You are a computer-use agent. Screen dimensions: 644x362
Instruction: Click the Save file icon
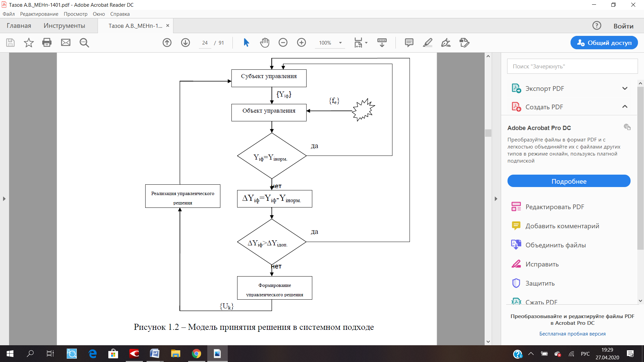click(10, 43)
